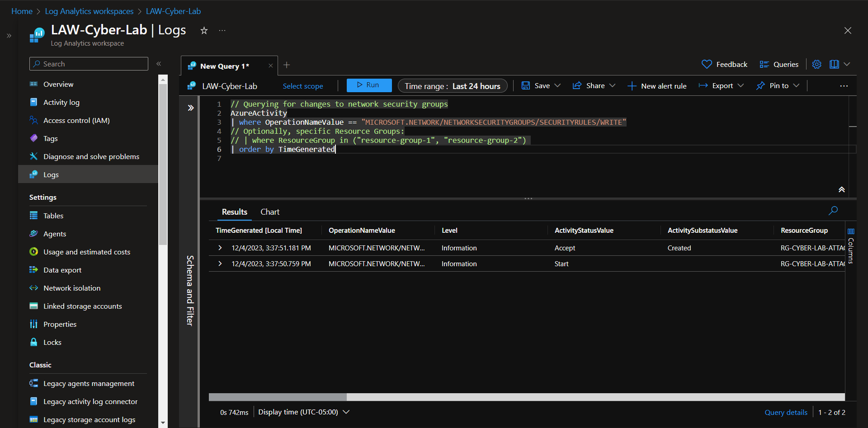The width and height of the screenshot is (868, 428).
Task: Open the Export dropdown
Action: [x=721, y=85]
